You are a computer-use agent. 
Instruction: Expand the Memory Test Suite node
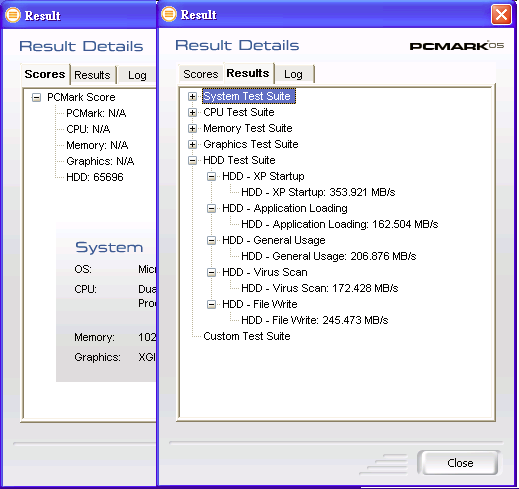click(192, 128)
